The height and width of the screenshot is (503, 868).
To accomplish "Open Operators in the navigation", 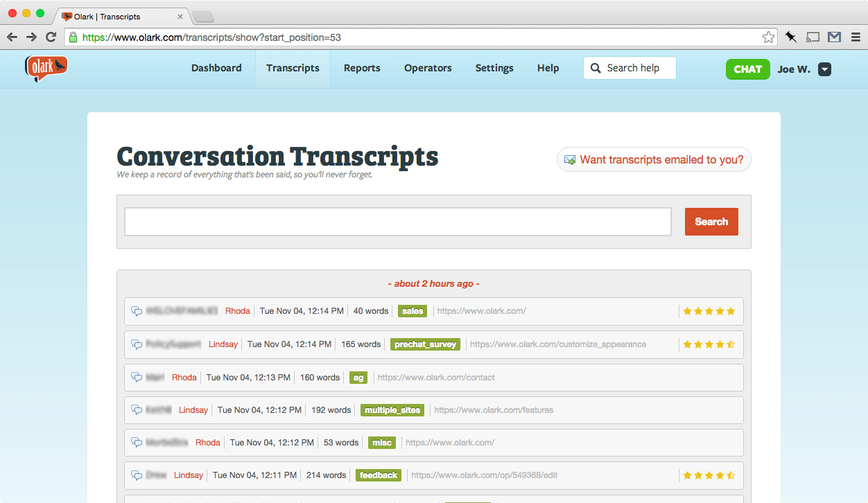I will [x=428, y=68].
